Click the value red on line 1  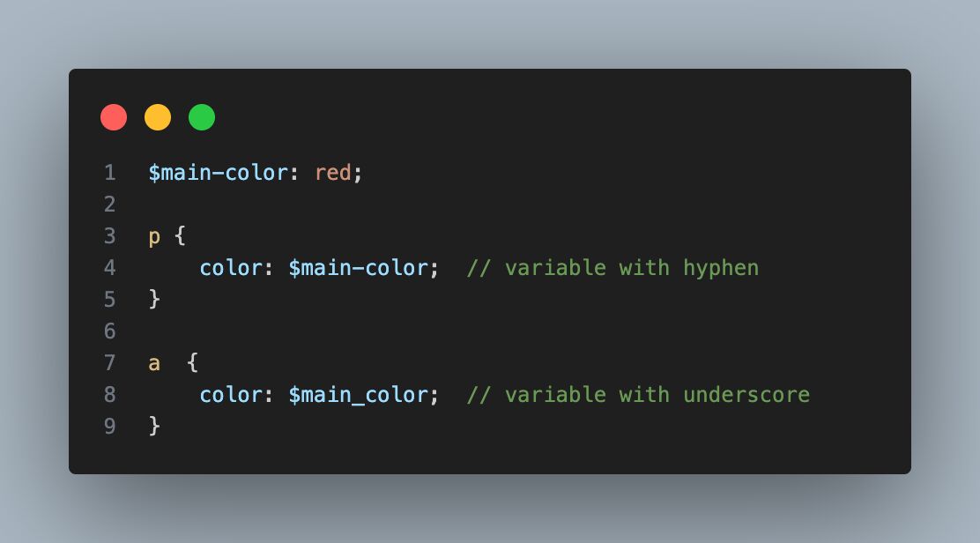pyautogui.click(x=332, y=173)
